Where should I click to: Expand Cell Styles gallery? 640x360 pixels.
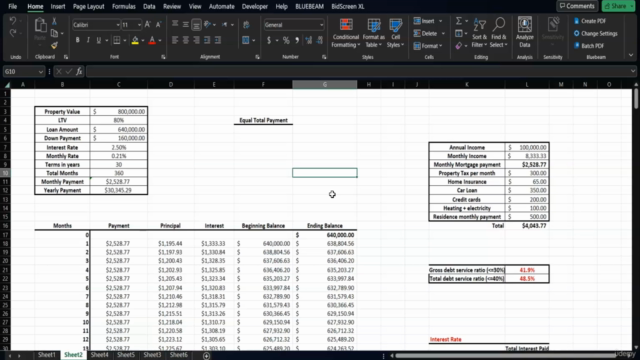pos(395,33)
